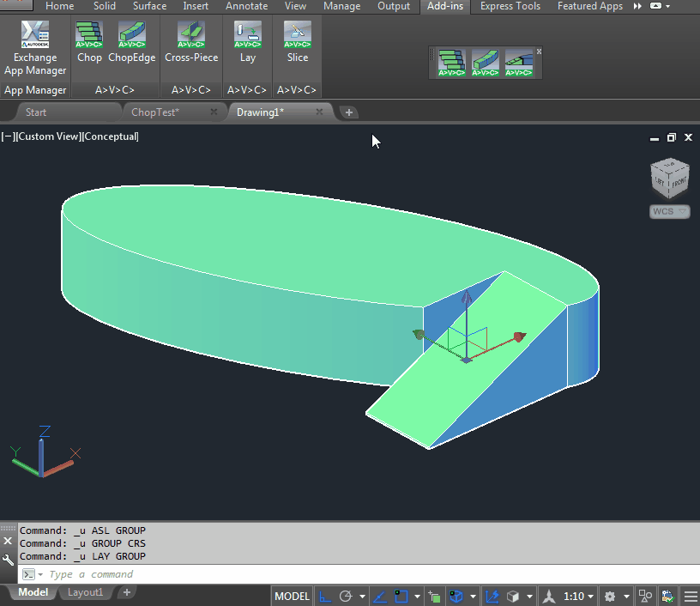Image resolution: width=700 pixels, height=606 pixels.
Task: Click the new drawing tab plus button
Action: point(349,112)
